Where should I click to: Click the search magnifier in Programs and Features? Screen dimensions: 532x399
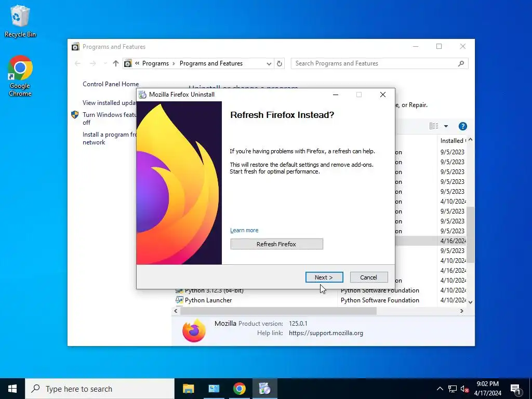coord(461,63)
